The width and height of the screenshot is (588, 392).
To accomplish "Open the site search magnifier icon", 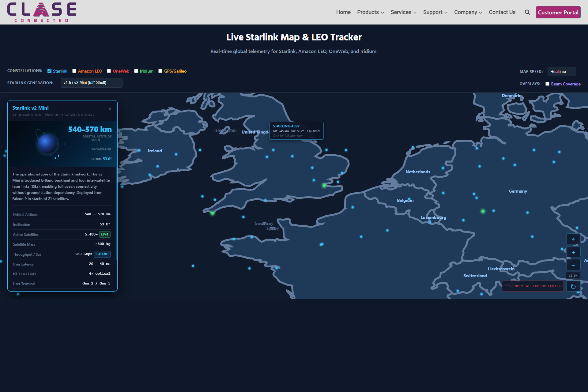I will point(527,12).
